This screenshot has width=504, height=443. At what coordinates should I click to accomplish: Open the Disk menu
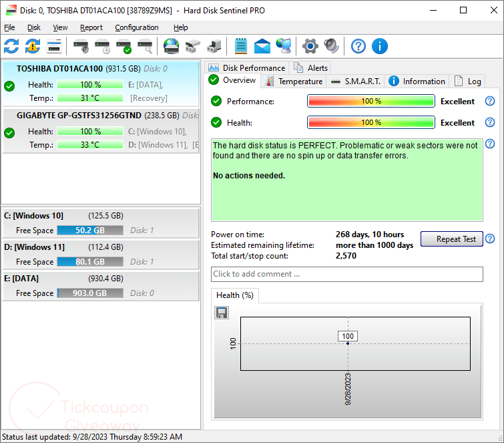coord(34,27)
